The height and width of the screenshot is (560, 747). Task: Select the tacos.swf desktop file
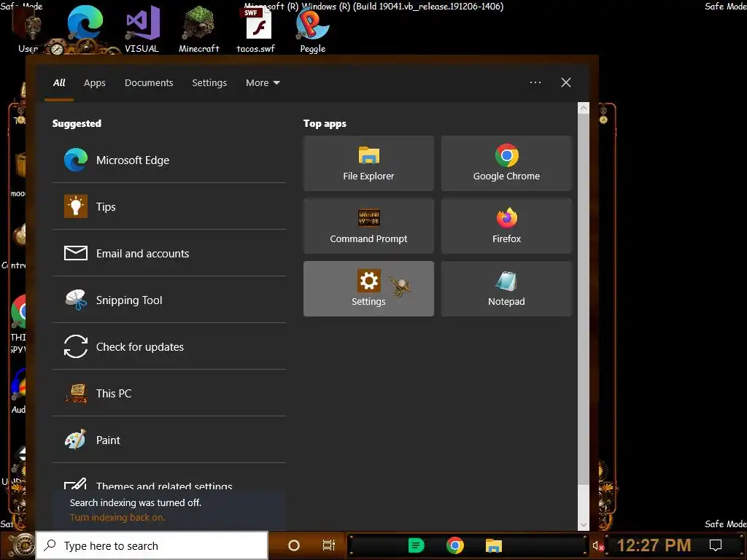click(256, 29)
